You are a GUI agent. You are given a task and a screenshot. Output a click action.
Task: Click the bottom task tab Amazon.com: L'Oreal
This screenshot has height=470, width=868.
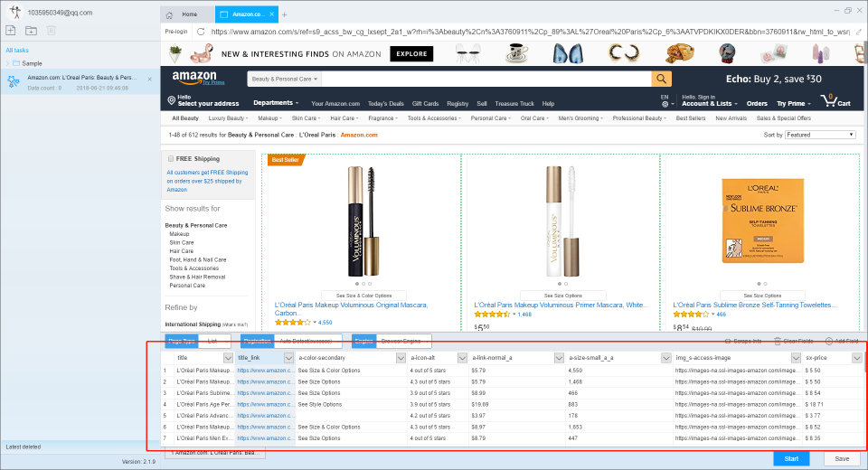point(215,453)
